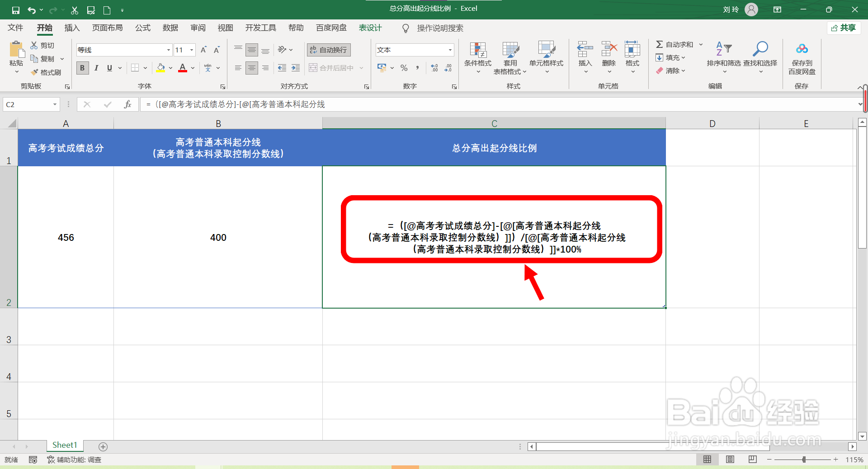868x469 pixels.
Task: Open Format as Table (套用表格格式)
Action: [510, 58]
